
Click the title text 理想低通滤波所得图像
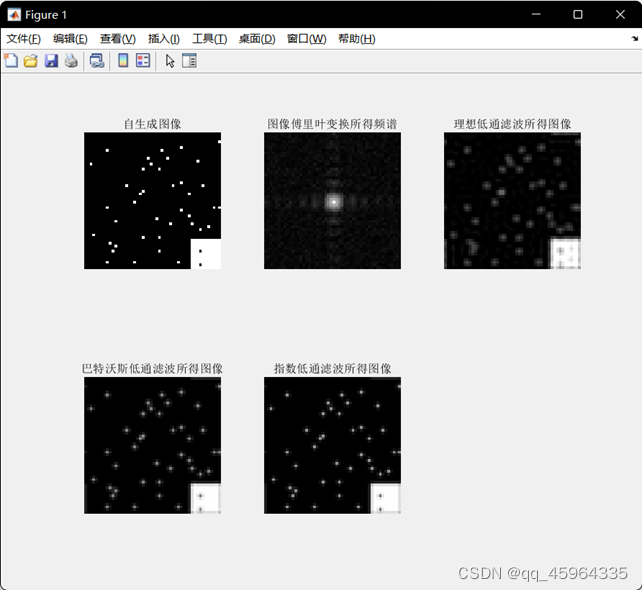click(x=513, y=124)
